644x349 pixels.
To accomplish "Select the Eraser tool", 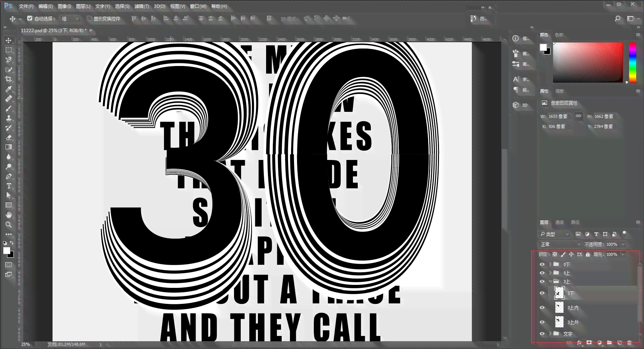I will point(9,137).
